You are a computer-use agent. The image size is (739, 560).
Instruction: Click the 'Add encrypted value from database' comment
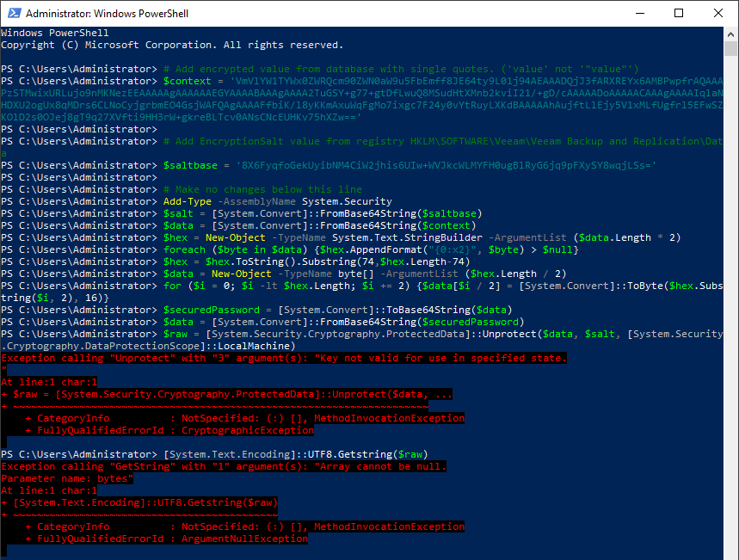coord(401,70)
